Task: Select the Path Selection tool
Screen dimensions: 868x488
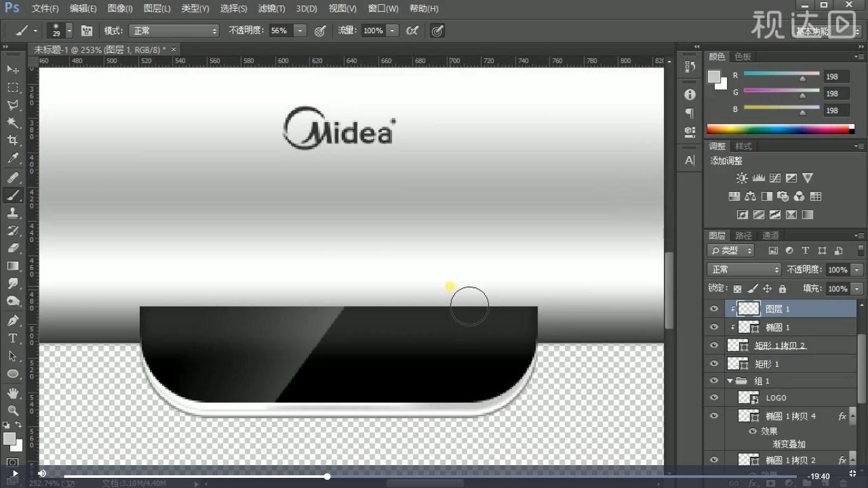Action: pos(13,356)
